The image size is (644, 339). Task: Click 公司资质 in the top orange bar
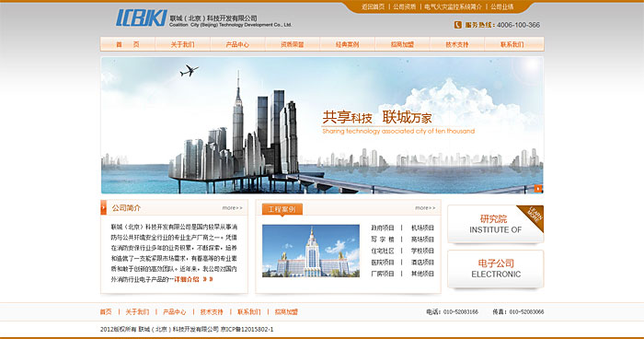coord(404,7)
